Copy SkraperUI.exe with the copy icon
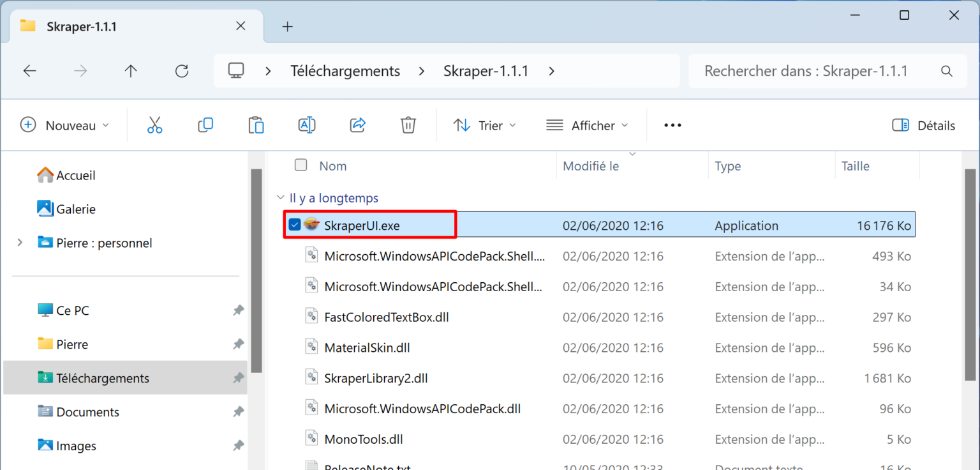Viewport: 980px width, 470px height. pos(205,125)
